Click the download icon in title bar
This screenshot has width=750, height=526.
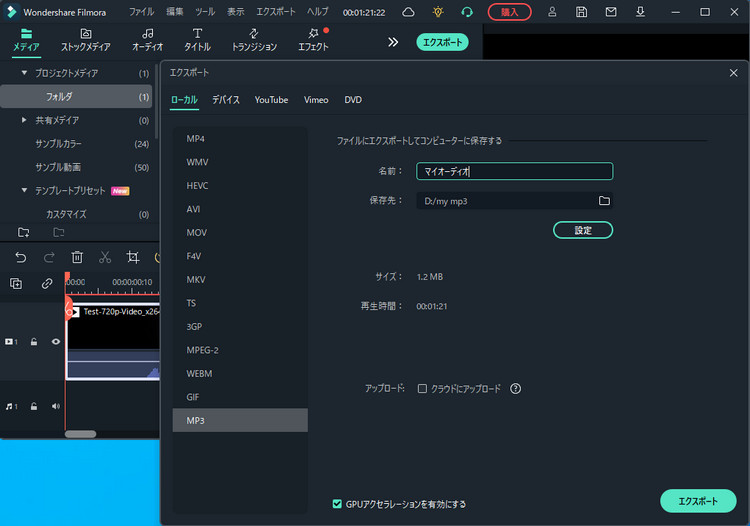click(640, 12)
